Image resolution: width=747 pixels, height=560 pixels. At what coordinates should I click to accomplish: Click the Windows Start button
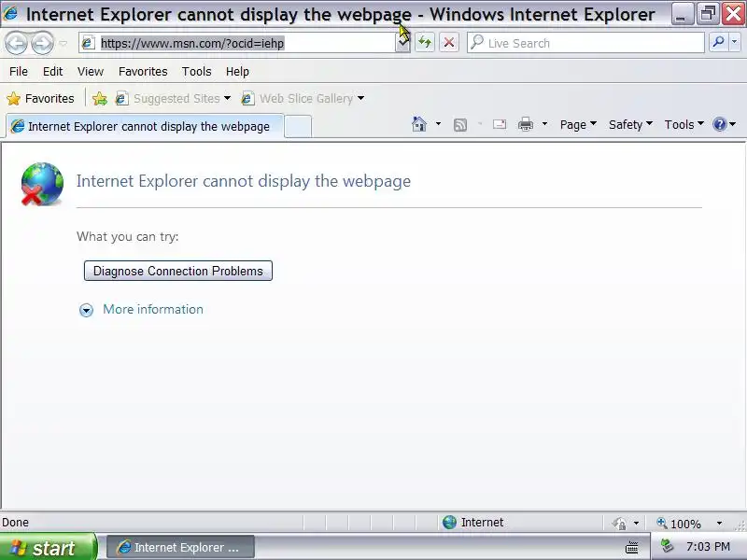pos(49,547)
